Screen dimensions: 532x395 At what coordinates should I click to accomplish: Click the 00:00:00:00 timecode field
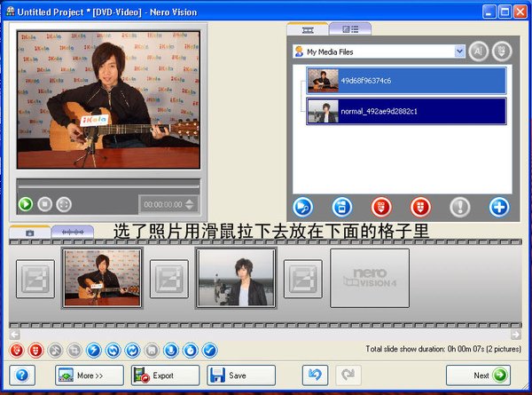coord(163,204)
